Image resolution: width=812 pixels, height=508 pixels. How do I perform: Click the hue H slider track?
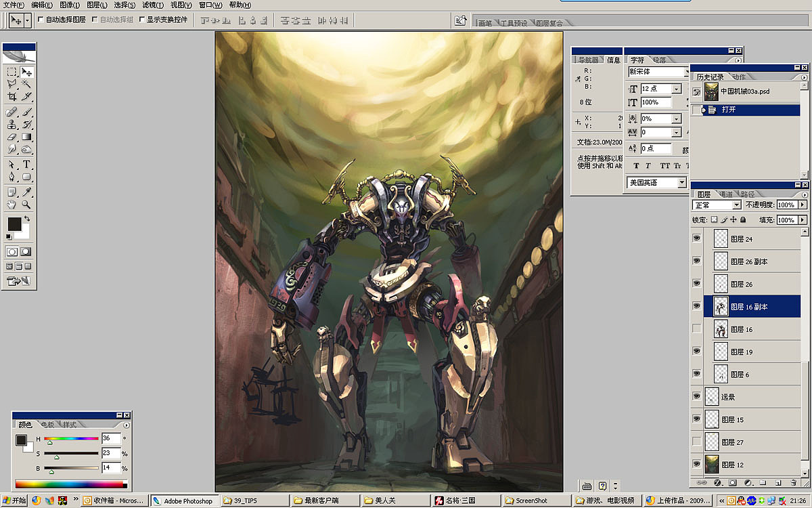(x=71, y=439)
